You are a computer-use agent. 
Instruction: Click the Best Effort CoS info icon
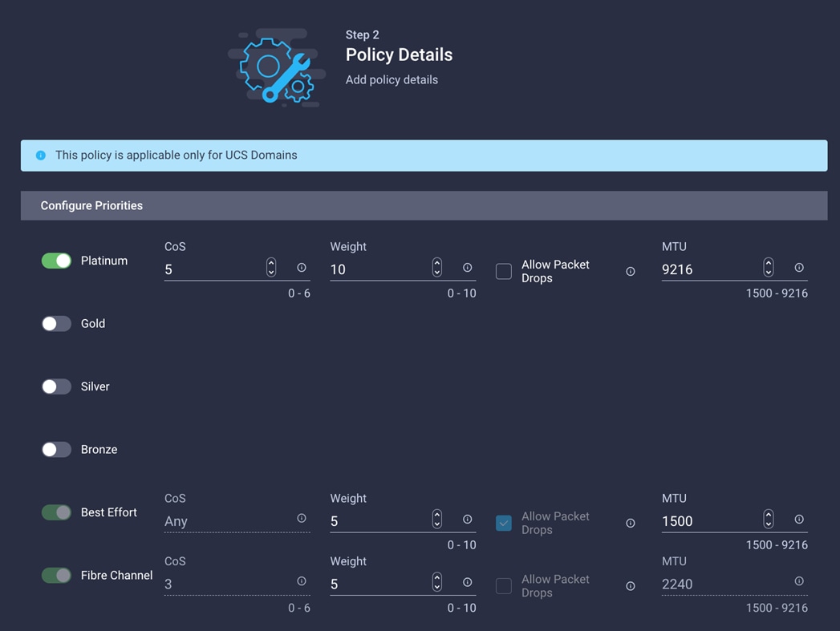pos(302,518)
